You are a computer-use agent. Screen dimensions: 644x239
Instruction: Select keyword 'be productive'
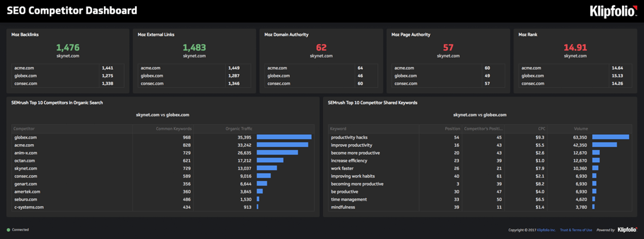[x=344, y=191]
